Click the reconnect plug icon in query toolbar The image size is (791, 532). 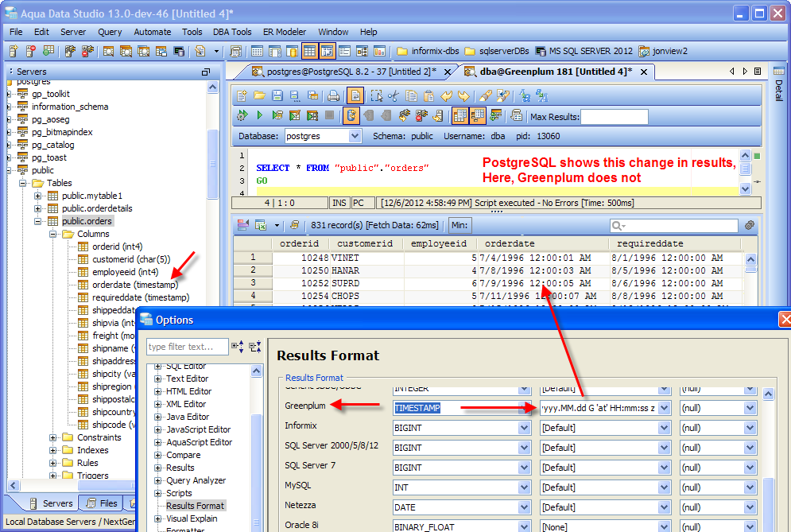(404, 115)
